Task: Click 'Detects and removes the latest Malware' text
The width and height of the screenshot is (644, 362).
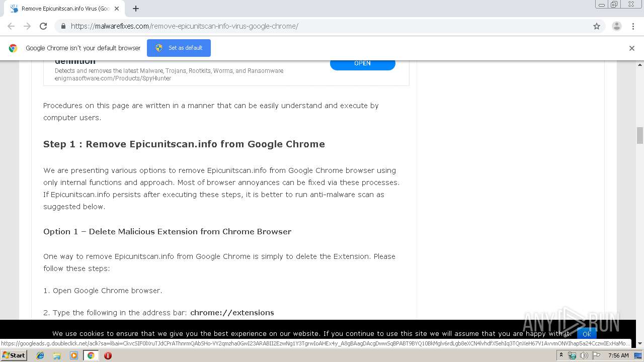Action: coord(169,71)
